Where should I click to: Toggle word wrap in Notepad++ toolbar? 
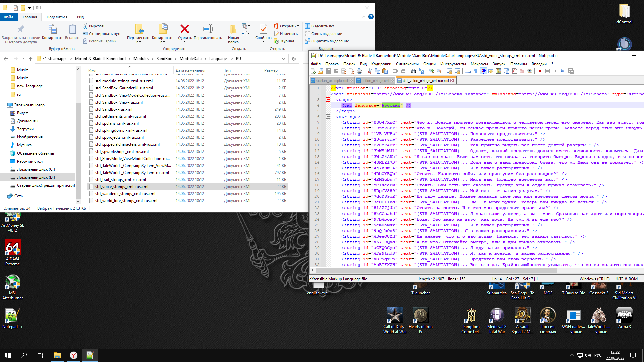point(468,71)
